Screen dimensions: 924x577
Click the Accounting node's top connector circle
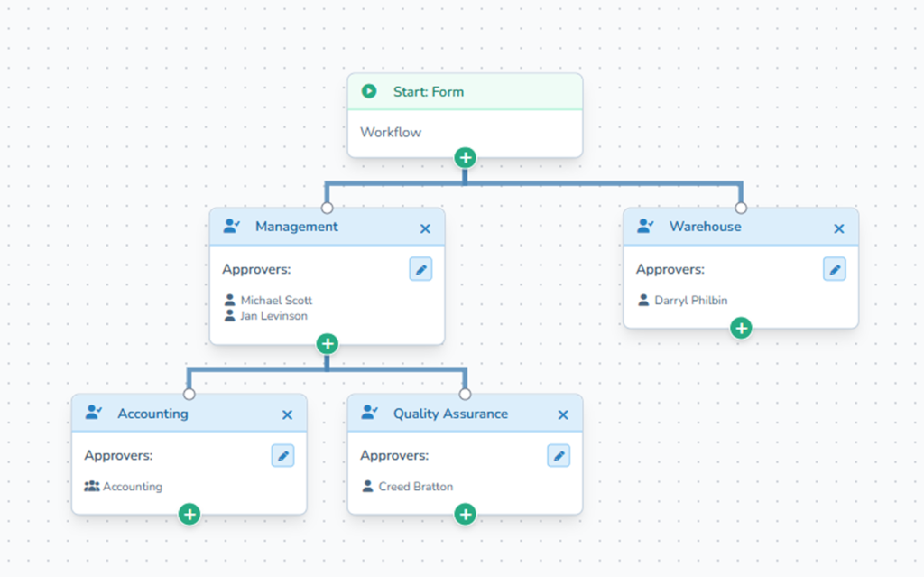pos(189,394)
